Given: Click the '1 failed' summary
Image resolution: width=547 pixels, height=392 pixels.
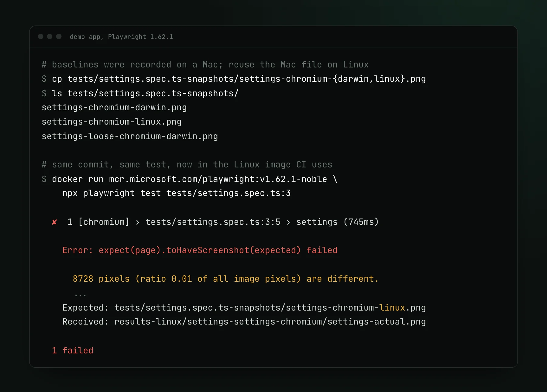Looking at the screenshot, I should coord(73,351).
